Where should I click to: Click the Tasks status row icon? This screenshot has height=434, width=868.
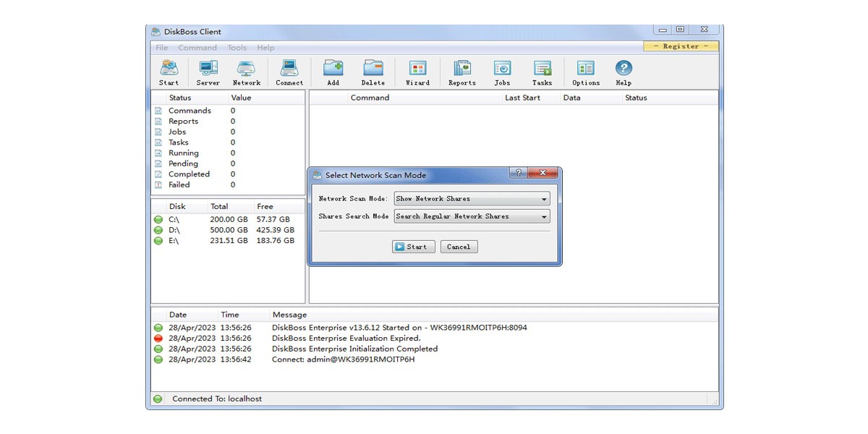158,142
